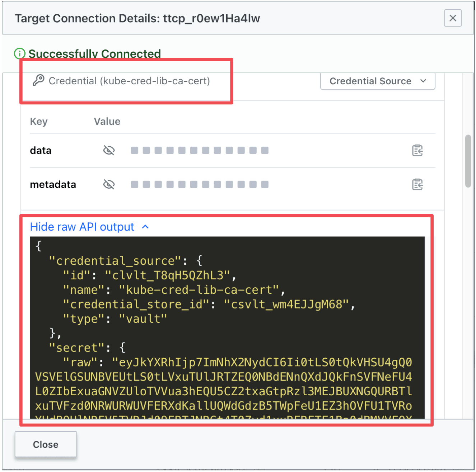Viewport: 476px width, 472px height.
Task: Collapse raw API output using the chevron
Action: 145,227
